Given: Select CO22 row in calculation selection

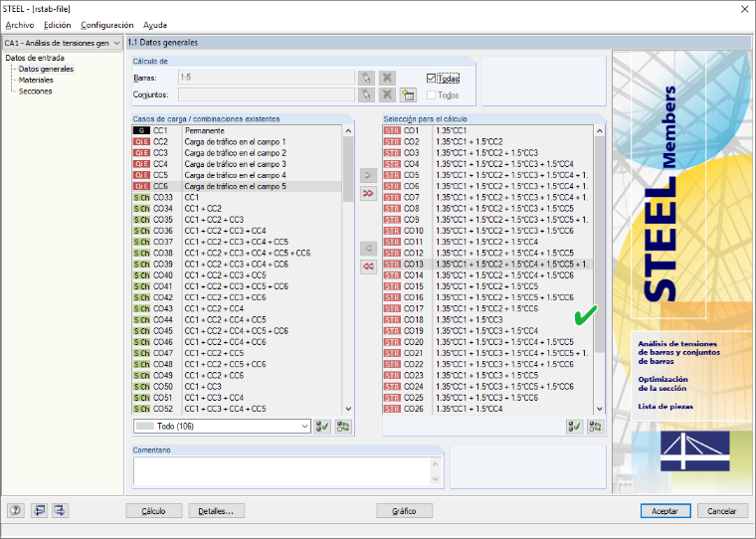Looking at the screenshot, I should [488, 364].
